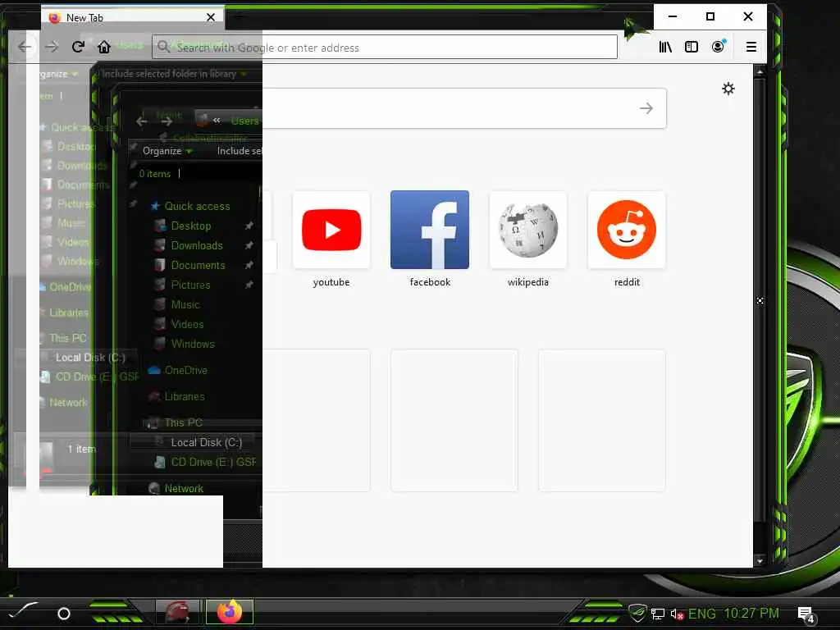
Task: Click ENG language indicator
Action: point(702,614)
